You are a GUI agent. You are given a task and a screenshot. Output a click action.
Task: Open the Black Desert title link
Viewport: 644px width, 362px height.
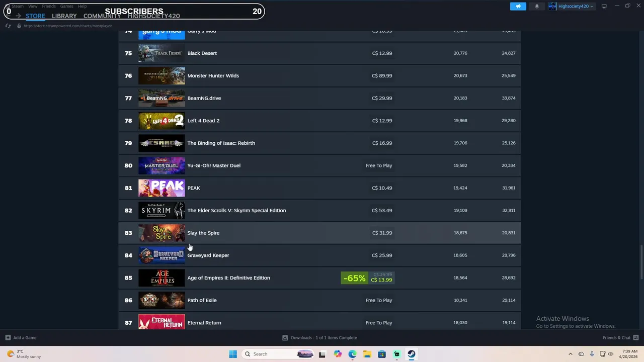[202, 53]
